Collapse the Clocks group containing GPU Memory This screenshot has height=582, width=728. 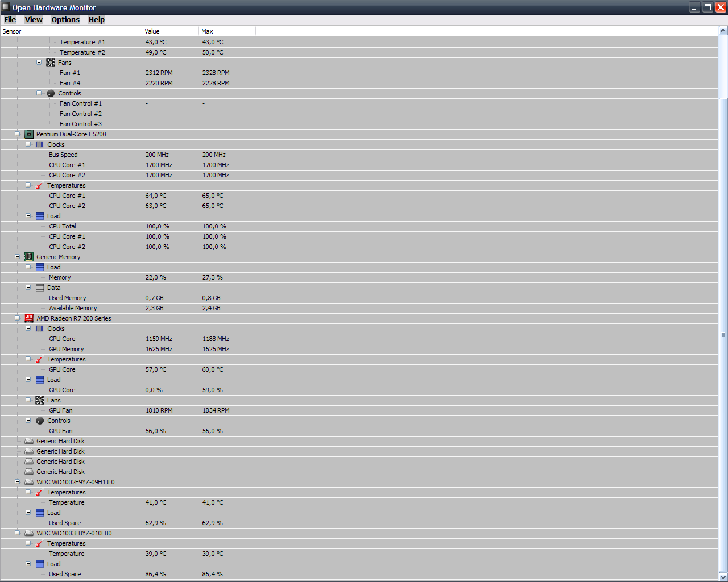[28, 329]
